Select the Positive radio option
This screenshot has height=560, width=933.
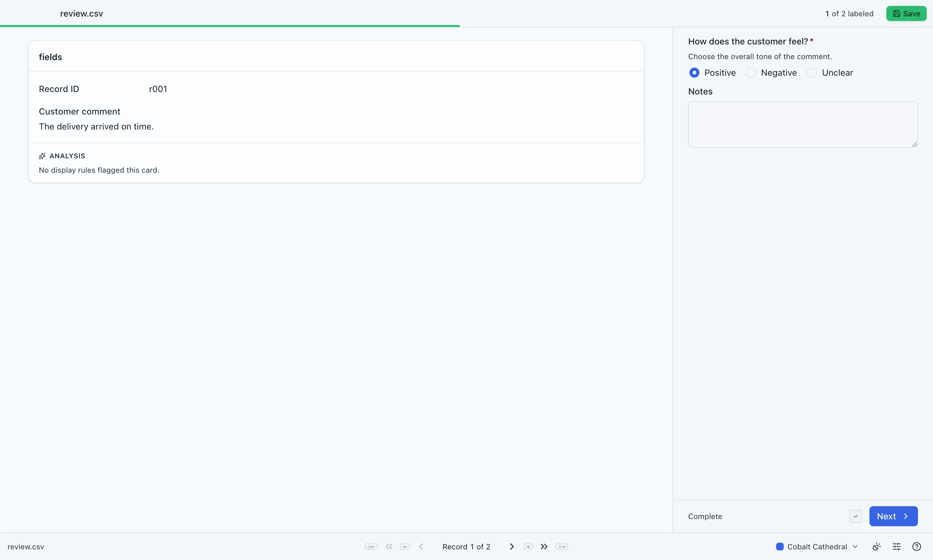tap(694, 73)
